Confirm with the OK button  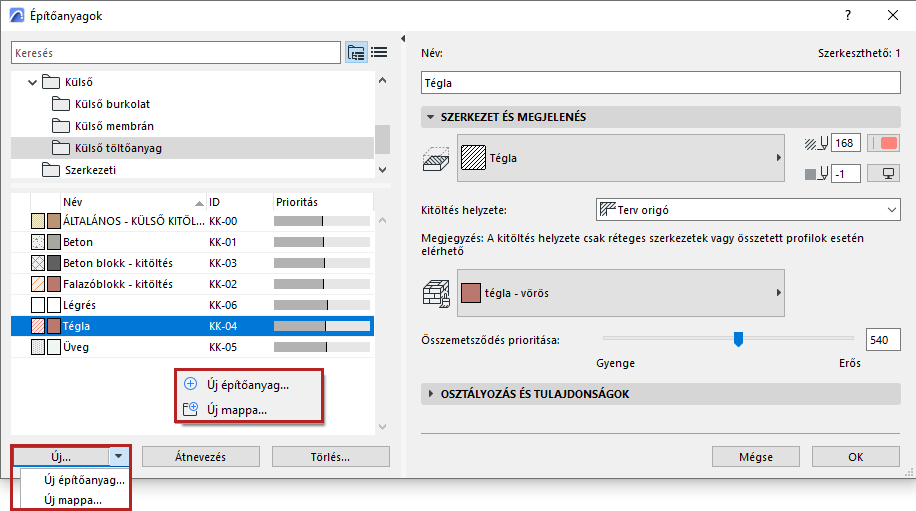tap(856, 457)
